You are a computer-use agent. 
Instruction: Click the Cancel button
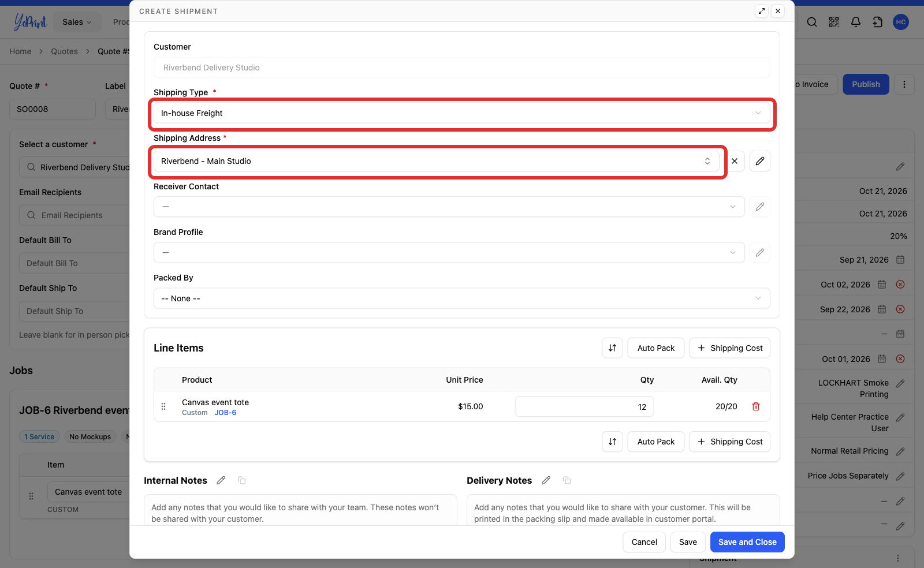pos(644,542)
